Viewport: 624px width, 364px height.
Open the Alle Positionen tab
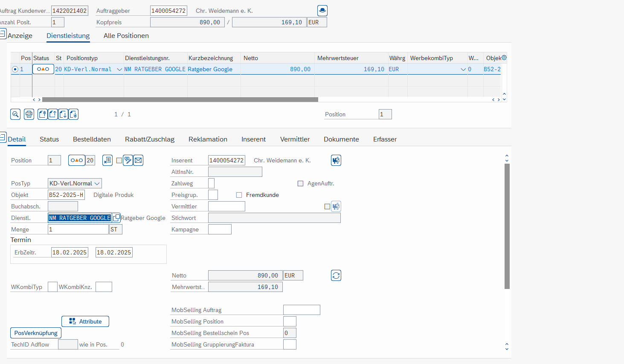click(126, 36)
